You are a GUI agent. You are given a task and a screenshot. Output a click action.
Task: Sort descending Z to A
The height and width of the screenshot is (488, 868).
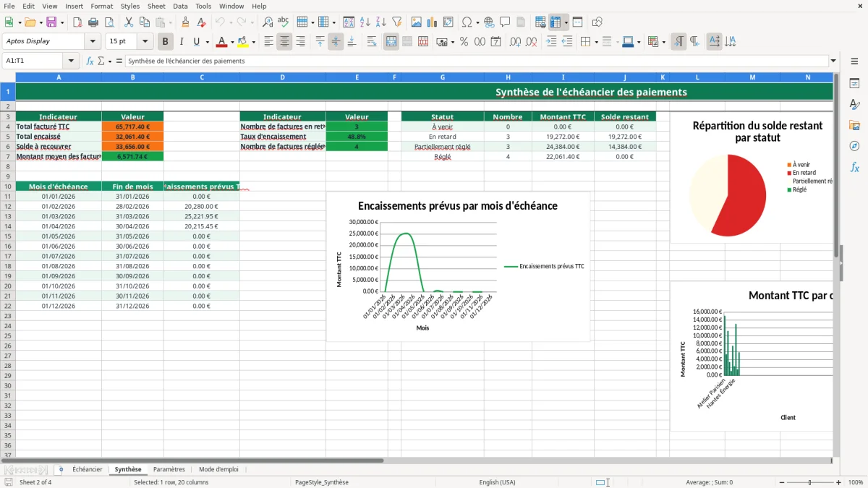pos(380,22)
